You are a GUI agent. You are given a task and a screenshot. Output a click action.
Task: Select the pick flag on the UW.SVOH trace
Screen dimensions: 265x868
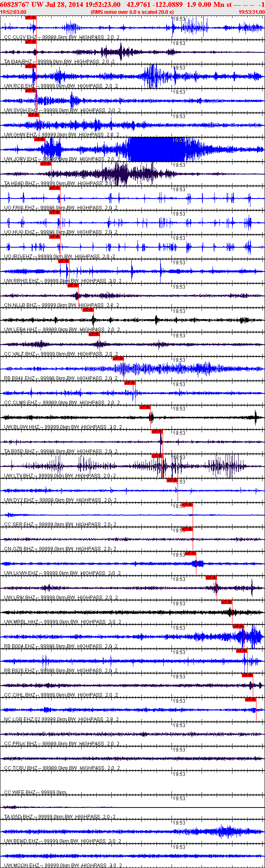pos(31,91)
